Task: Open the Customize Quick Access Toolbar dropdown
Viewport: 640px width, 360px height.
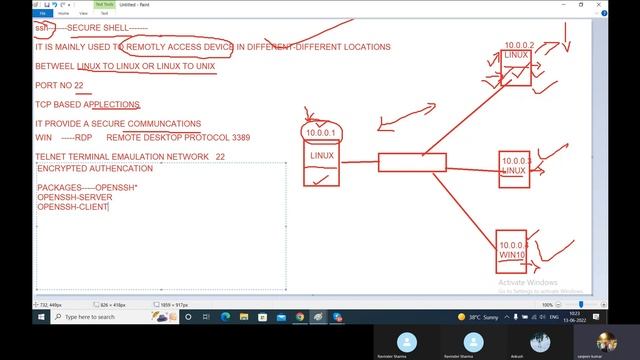Action: (x=69, y=5)
